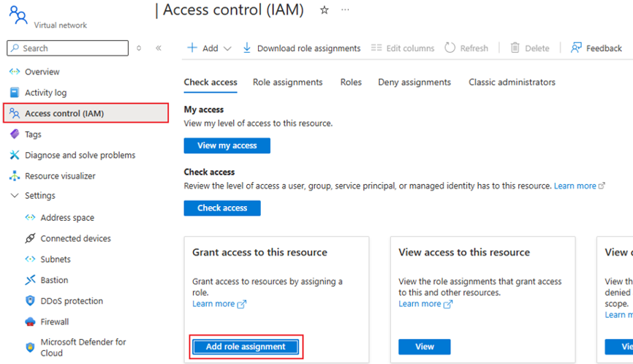This screenshot has height=364, width=633.
Task: Click the favorite star icon beside the title
Action: [324, 10]
